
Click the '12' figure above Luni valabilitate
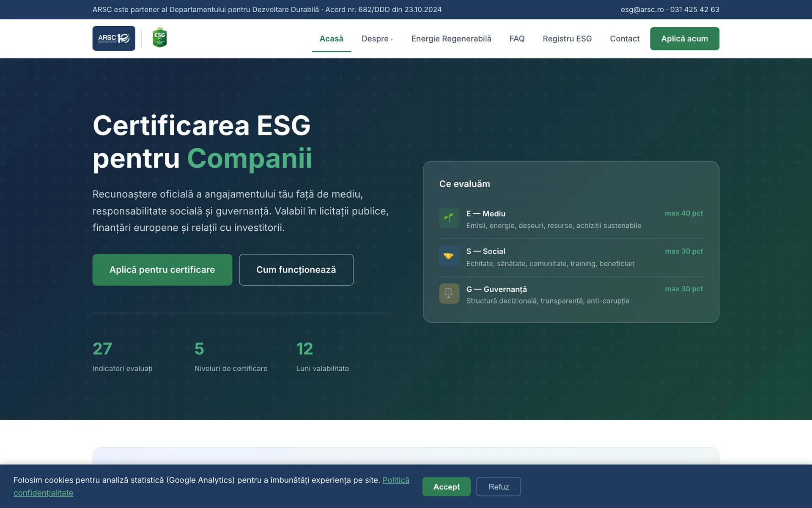(x=304, y=349)
